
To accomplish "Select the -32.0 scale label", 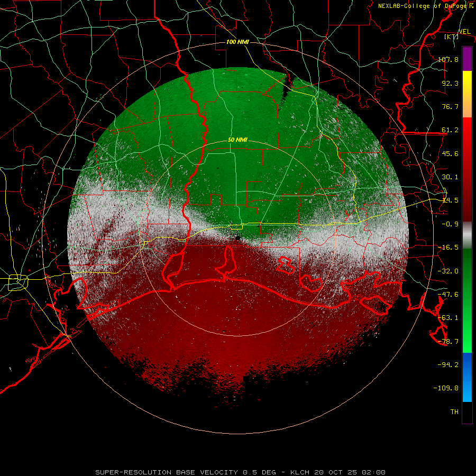I will (448, 271).
